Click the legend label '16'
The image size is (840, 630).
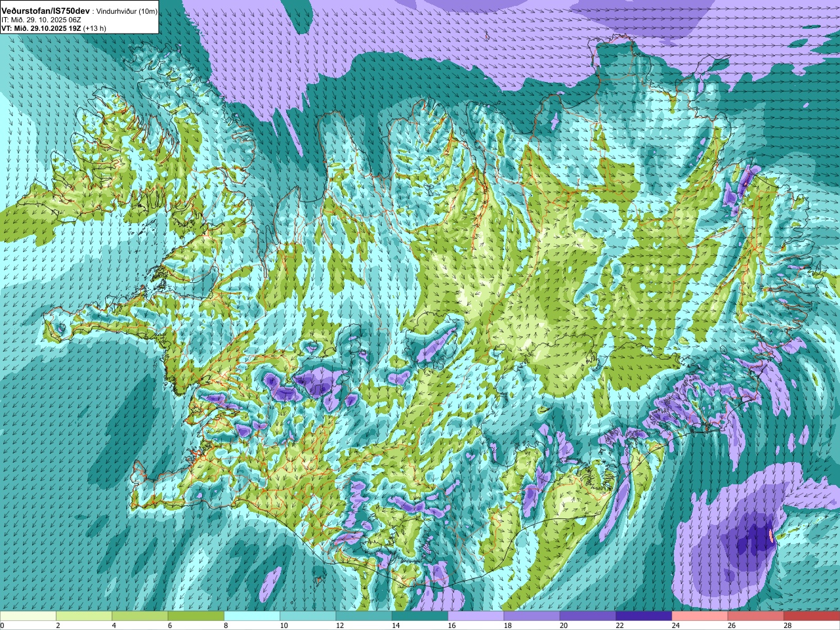tap(452, 625)
